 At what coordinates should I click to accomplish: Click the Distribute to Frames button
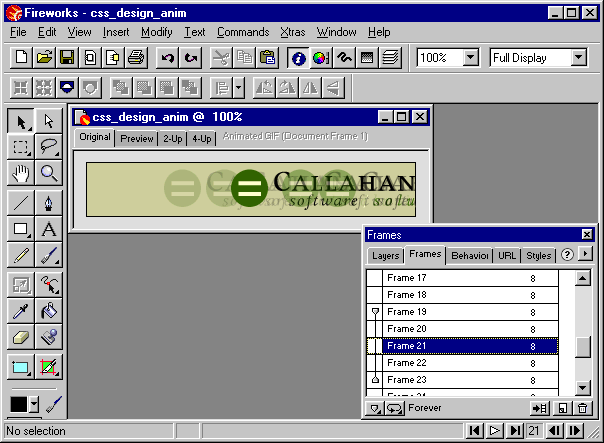tap(540, 408)
